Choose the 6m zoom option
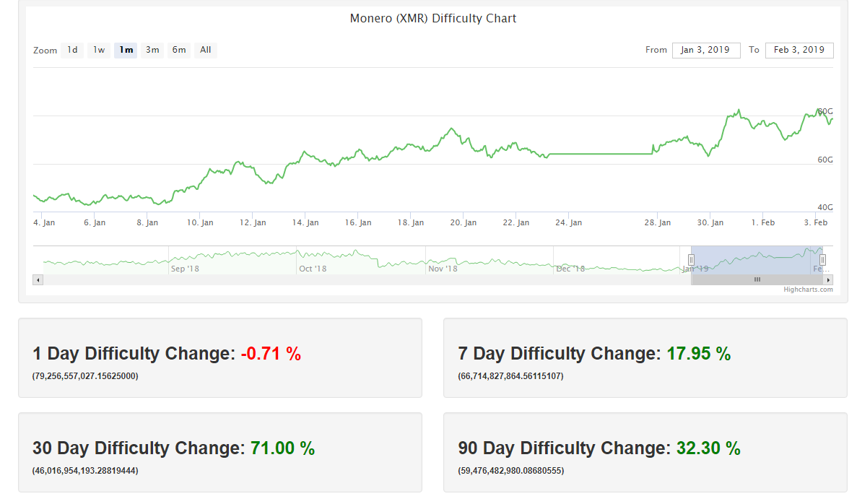This screenshot has height=504, width=857. pyautogui.click(x=179, y=50)
